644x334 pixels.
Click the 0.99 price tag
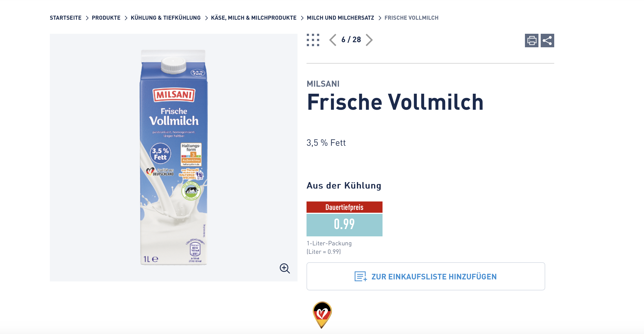tap(344, 225)
